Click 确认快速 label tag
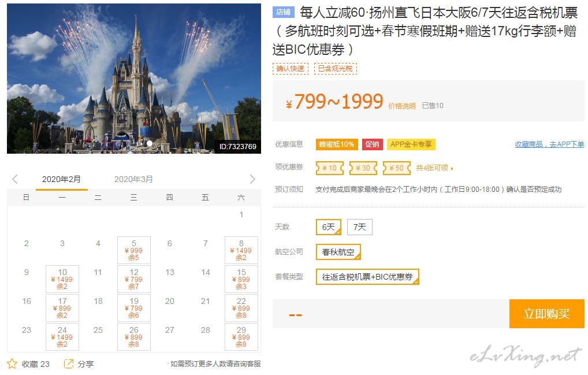 pos(291,69)
